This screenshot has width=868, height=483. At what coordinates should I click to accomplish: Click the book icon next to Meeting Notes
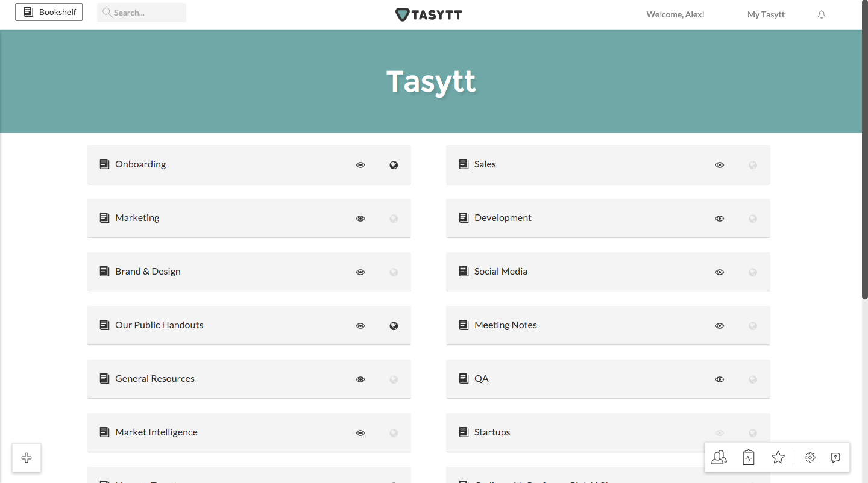click(464, 325)
